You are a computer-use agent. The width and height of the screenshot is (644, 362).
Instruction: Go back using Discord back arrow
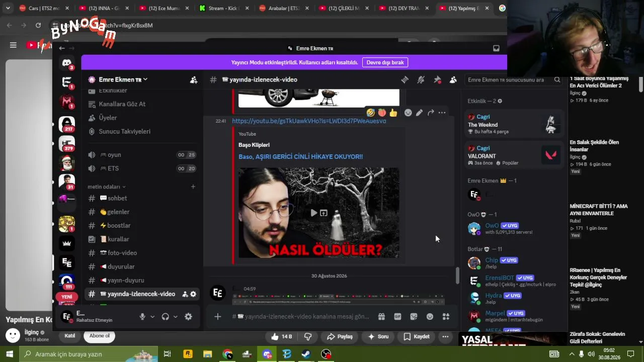click(x=61, y=48)
